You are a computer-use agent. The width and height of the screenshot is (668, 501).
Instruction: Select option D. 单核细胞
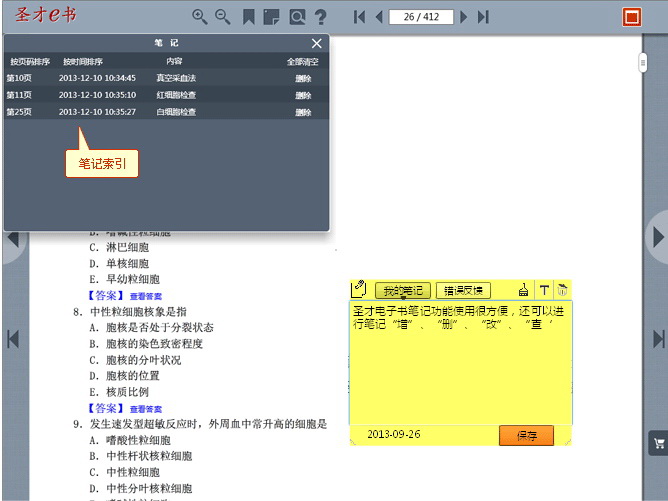click(119, 263)
